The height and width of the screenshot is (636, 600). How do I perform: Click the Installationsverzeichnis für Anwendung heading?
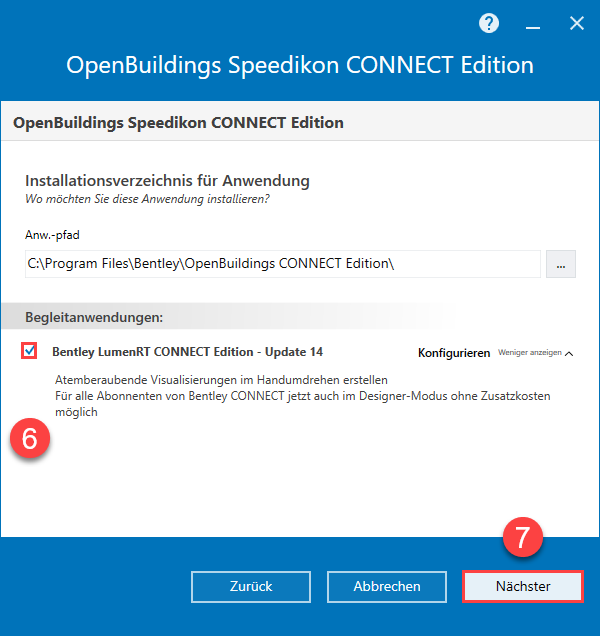pyautogui.click(x=167, y=181)
